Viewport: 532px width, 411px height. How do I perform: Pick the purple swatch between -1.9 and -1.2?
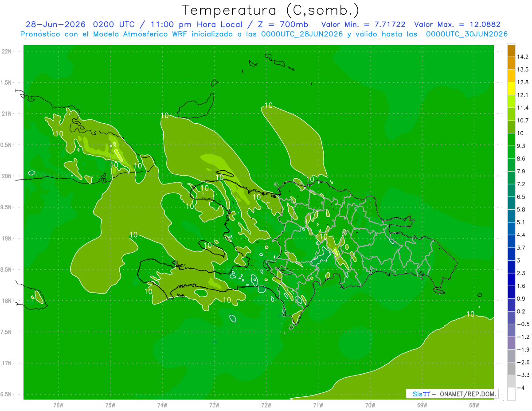[511, 343]
